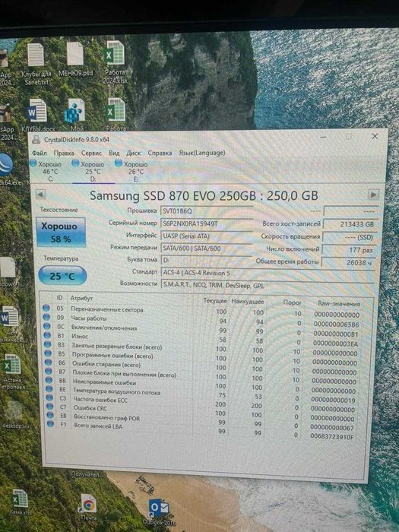Screen dimensions: 399x532
Task: Click status dot for Неисправимые ошибки row
Action: [49, 380]
